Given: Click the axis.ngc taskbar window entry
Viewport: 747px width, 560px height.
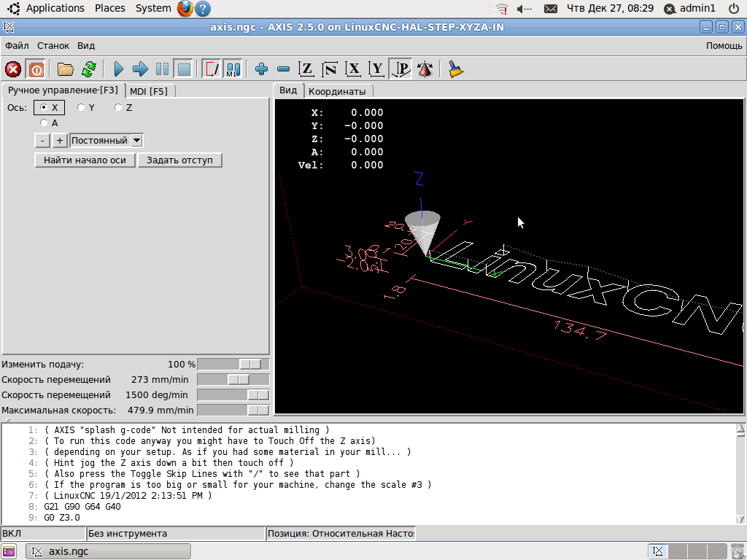Looking at the screenshot, I should click(x=108, y=551).
